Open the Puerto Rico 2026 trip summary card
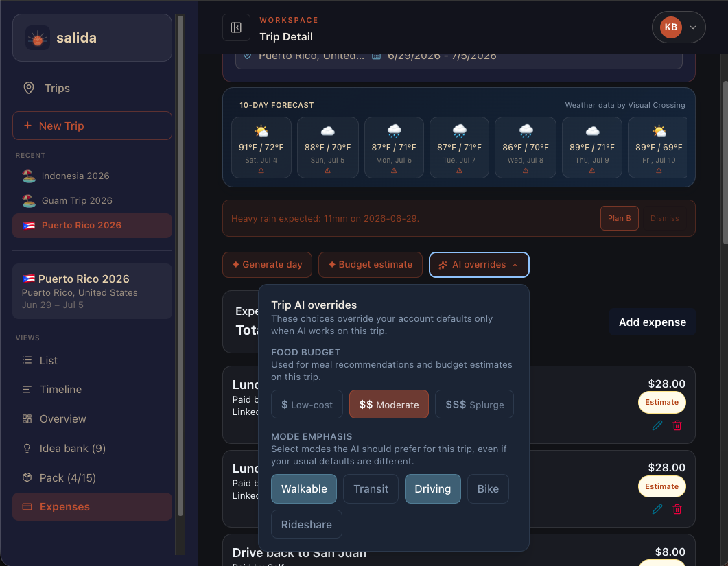728x566 pixels. point(92,291)
